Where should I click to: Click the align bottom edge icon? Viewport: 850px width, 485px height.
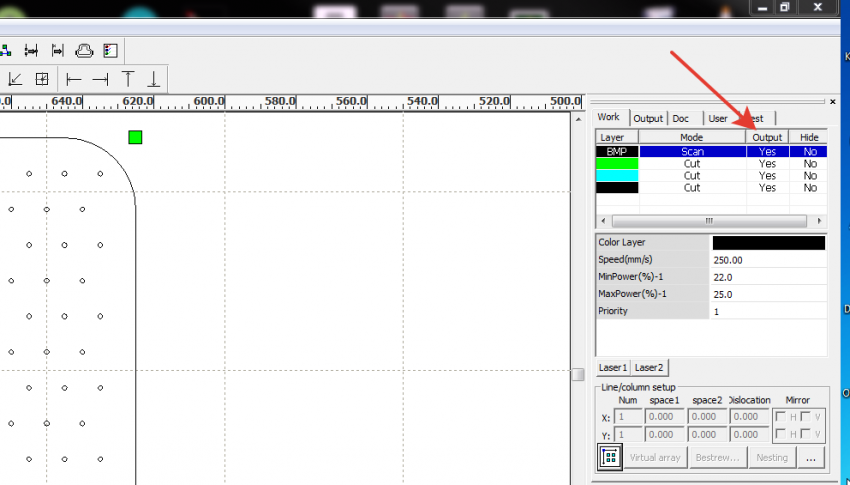point(153,79)
